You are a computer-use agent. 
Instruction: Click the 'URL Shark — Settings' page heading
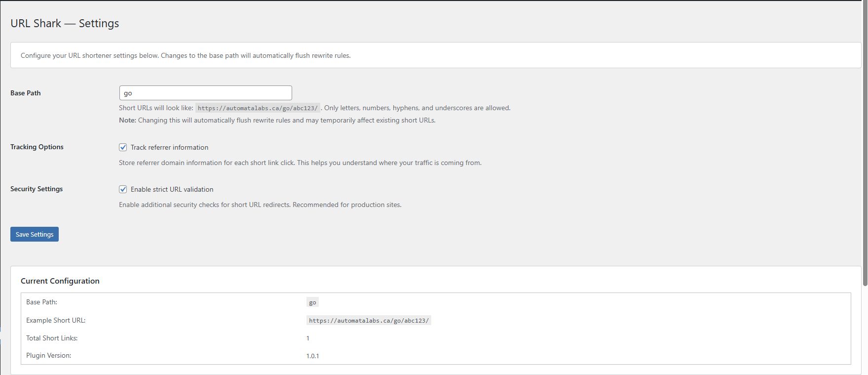click(65, 23)
